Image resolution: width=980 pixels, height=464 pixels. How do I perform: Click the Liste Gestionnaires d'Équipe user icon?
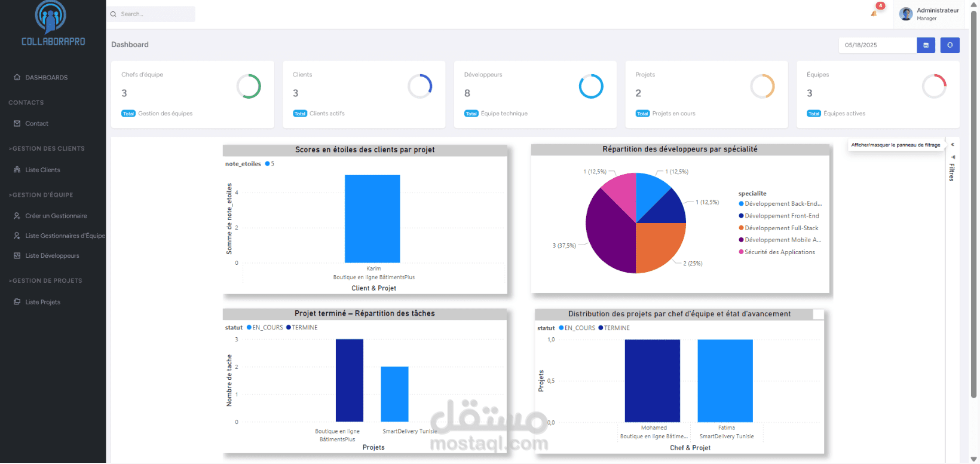click(x=17, y=236)
